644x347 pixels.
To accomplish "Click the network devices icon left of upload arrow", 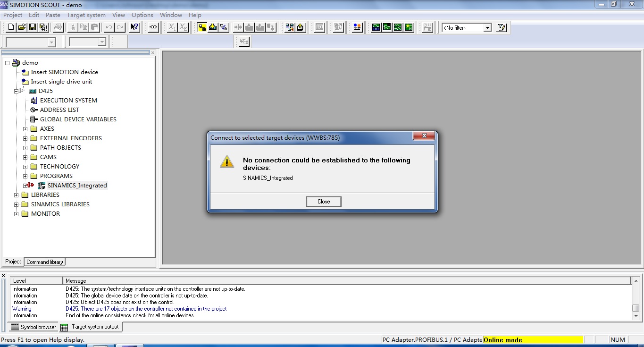I will point(290,27).
